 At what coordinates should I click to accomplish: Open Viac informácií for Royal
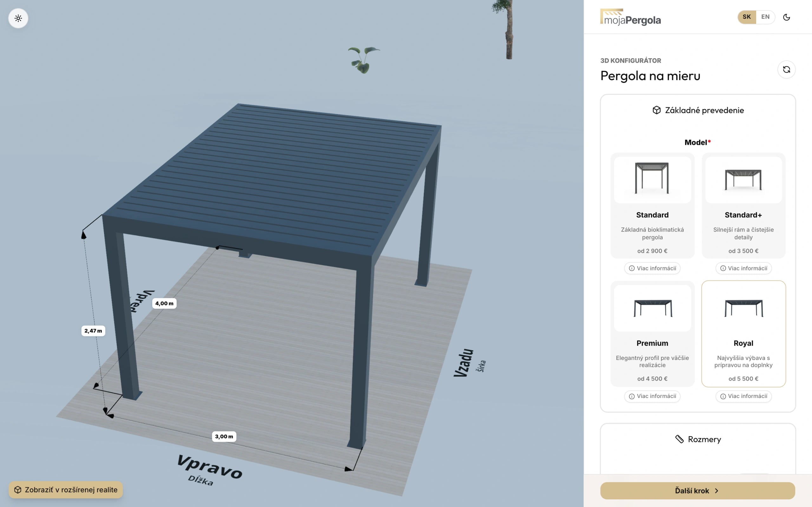tap(743, 396)
